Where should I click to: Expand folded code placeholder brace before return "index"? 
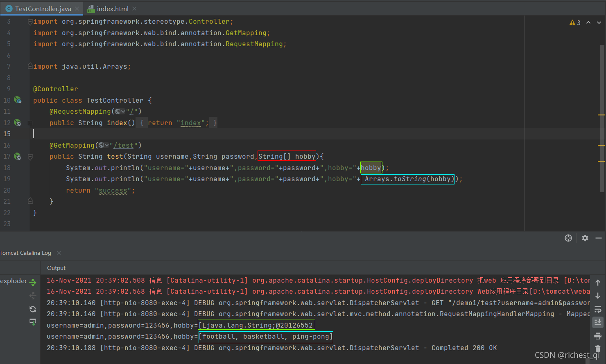tap(142, 123)
